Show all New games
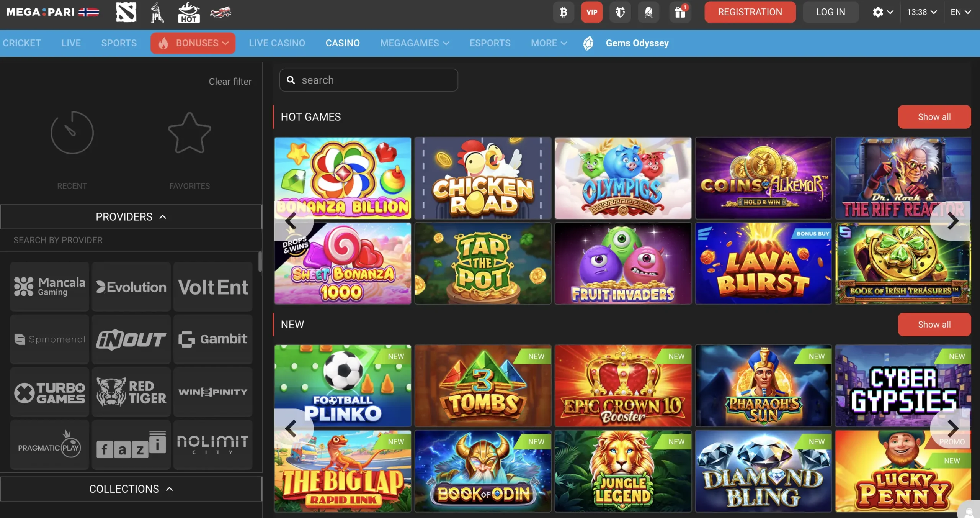The image size is (980, 518). click(x=934, y=325)
